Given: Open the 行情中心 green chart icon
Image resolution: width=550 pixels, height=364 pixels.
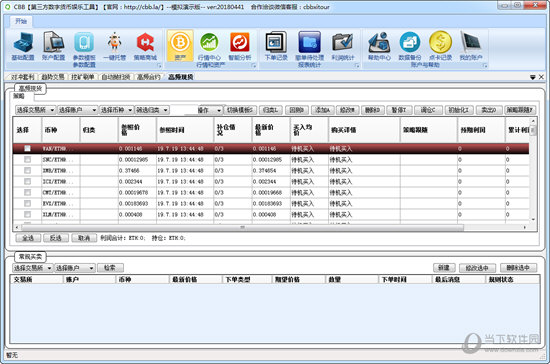Looking at the screenshot, I should pyautogui.click(x=209, y=46).
